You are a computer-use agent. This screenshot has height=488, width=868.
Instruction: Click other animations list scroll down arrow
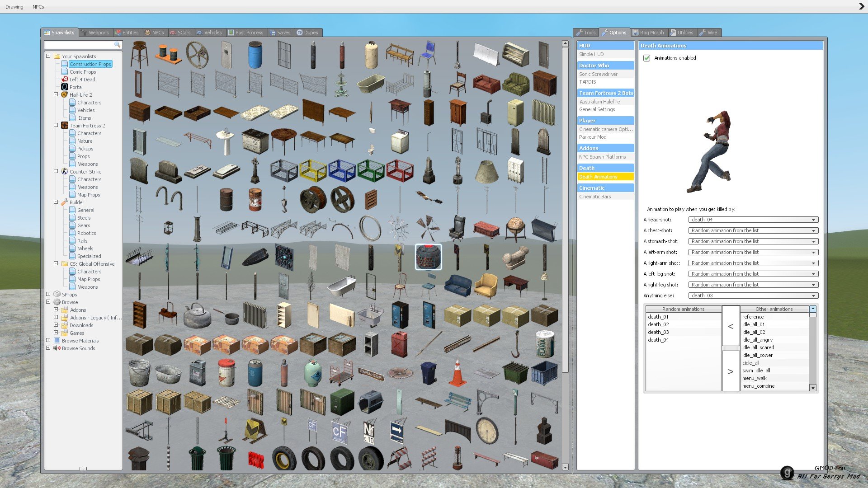pos(813,388)
